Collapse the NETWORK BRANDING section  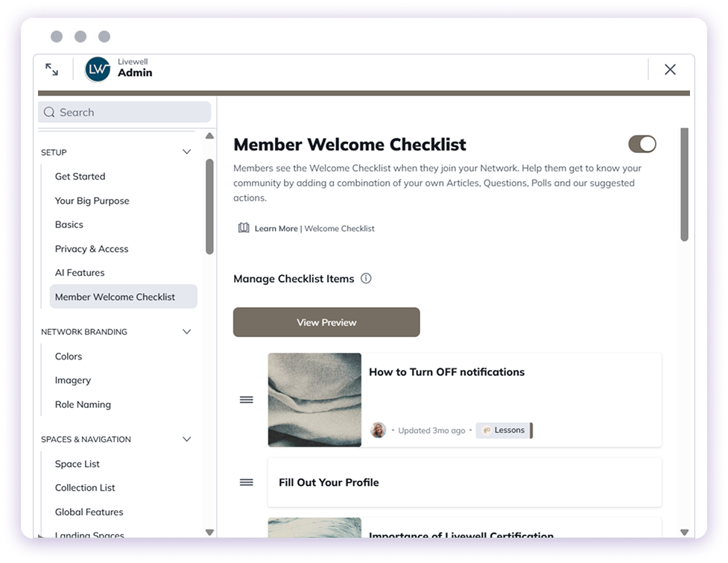click(x=186, y=331)
